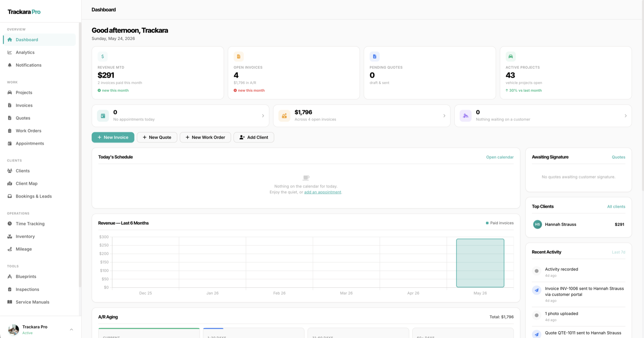Navigate to Inspections in the sidebar
Viewport: 644px width, 338px height.
click(x=39, y=289)
